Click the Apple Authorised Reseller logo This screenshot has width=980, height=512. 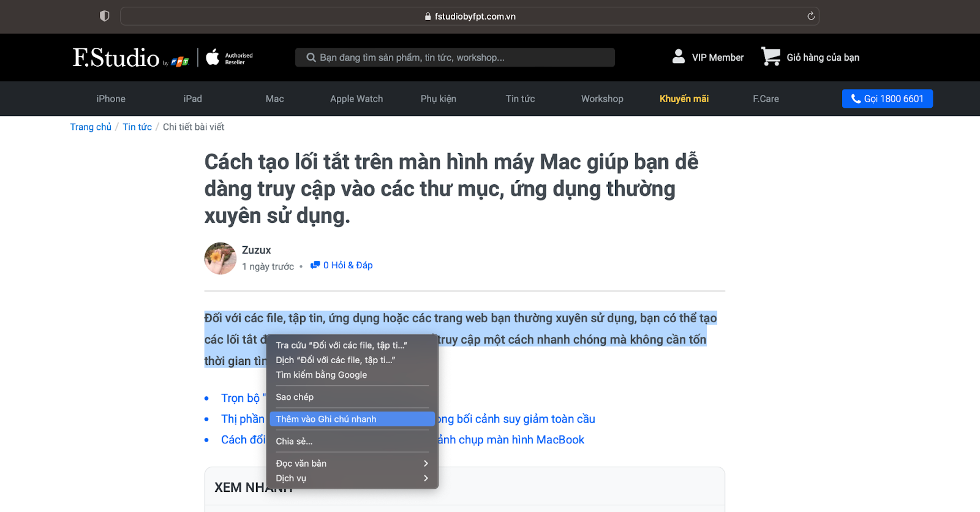[230, 58]
